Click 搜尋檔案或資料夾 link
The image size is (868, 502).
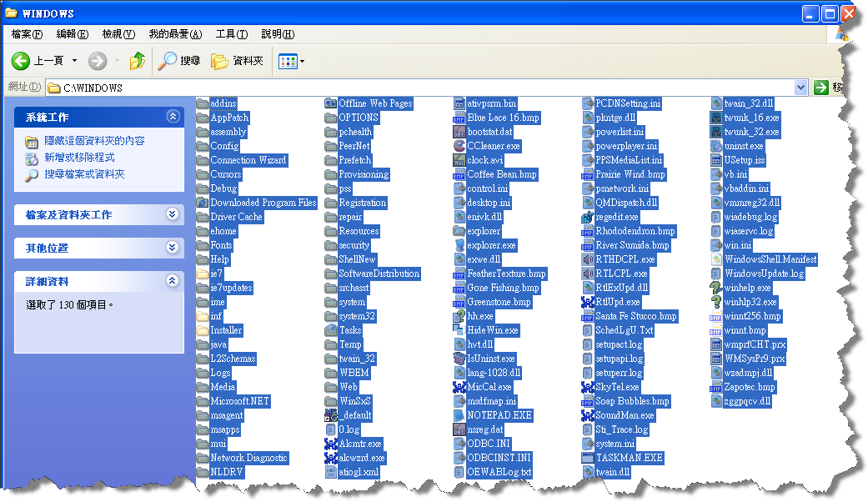click(85, 174)
